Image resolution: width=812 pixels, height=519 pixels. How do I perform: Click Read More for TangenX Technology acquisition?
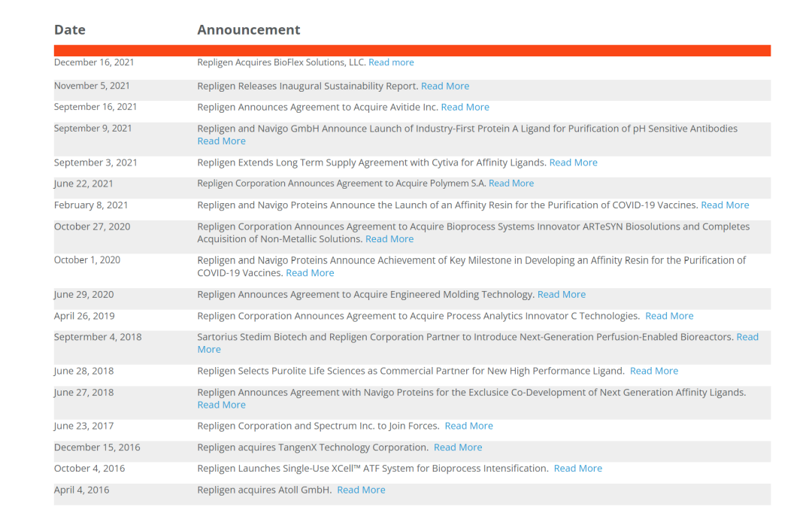[458, 447]
